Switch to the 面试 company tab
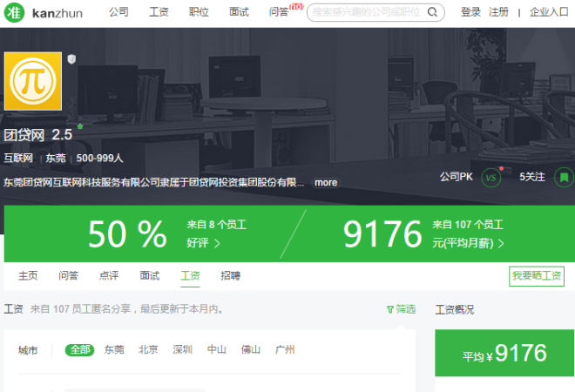575x392 pixels. coord(150,275)
